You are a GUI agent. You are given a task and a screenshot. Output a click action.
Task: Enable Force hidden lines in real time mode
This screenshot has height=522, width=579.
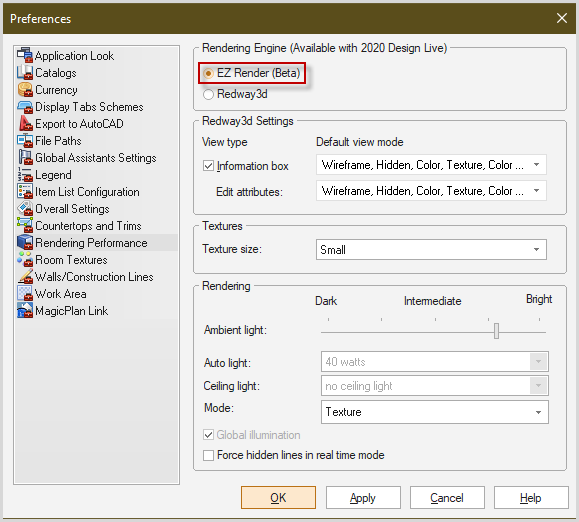tap(208, 455)
